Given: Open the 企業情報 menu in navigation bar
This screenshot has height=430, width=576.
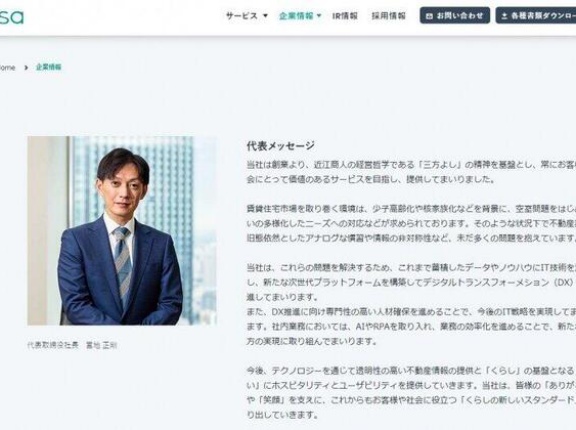Looking at the screenshot, I should [x=296, y=16].
